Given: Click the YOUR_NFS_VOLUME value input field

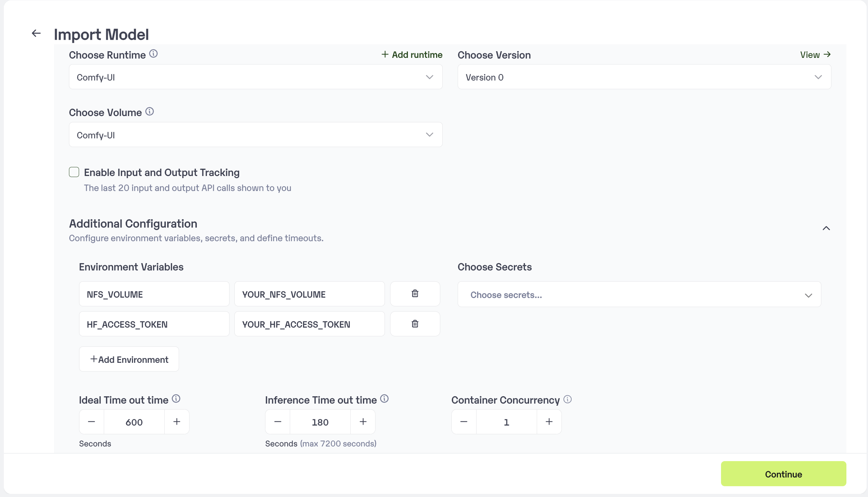Looking at the screenshot, I should pos(309,294).
